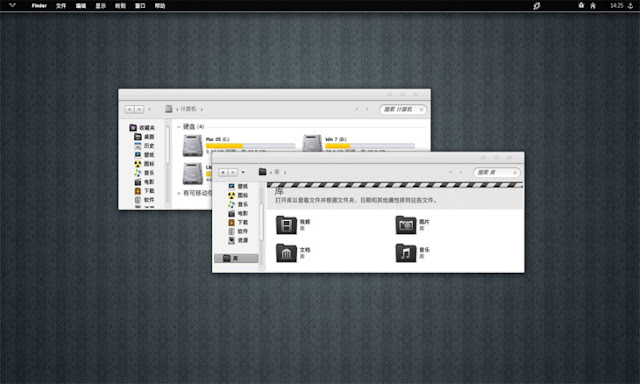
Task: Select the highlighted 库 sidebar item
Action: (236, 258)
